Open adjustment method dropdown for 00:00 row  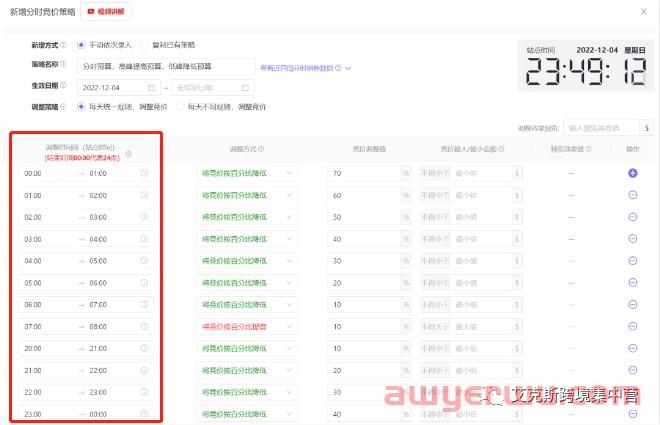tap(247, 173)
